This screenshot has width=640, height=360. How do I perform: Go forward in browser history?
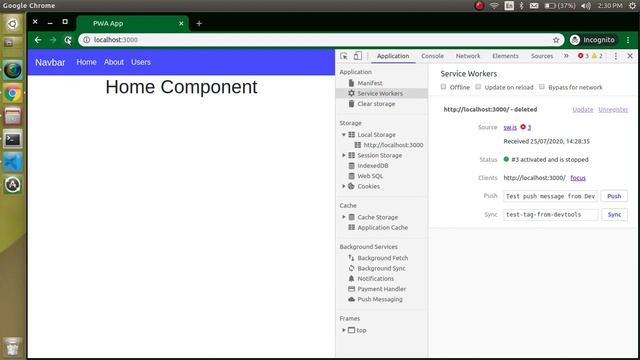tap(53, 40)
